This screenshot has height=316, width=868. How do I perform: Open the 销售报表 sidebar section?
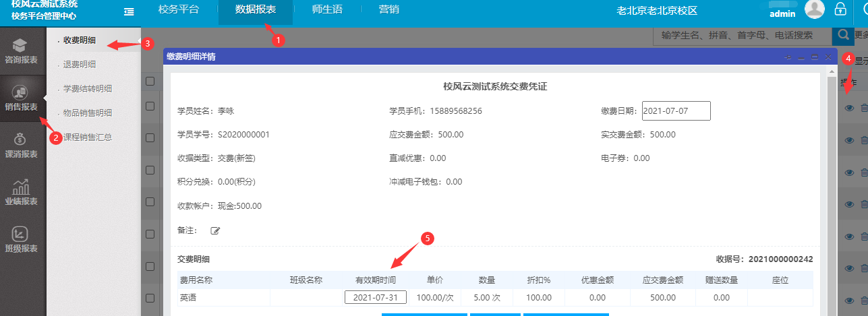(21, 98)
